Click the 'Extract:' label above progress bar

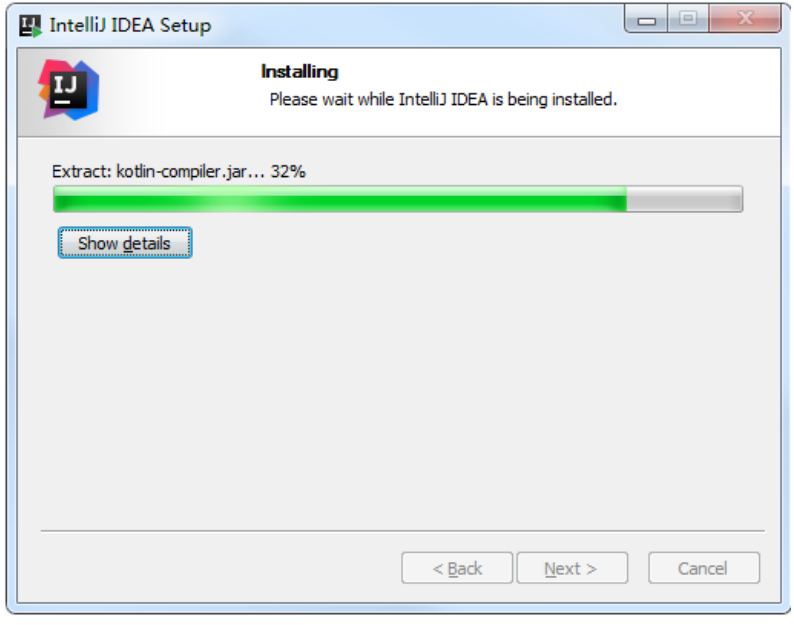[82, 172]
